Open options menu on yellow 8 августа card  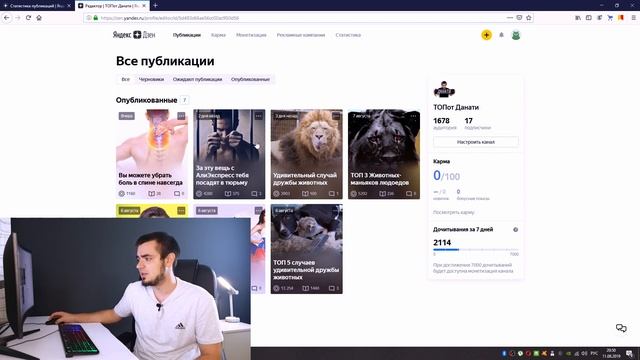[x=181, y=211]
